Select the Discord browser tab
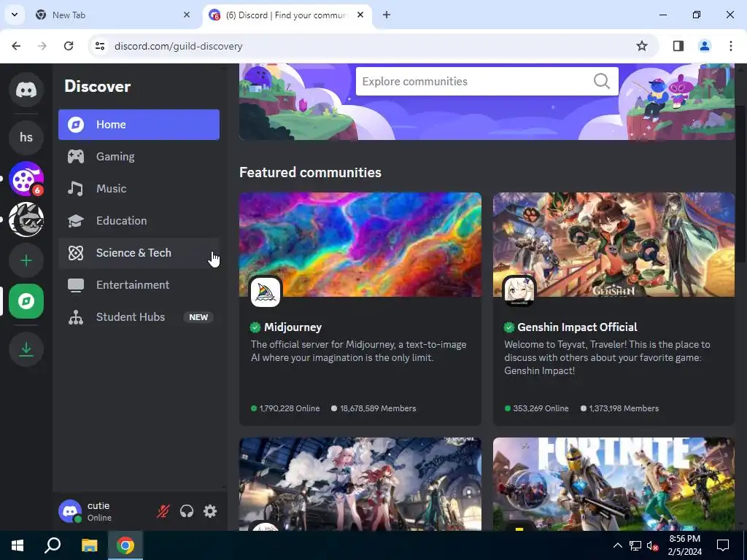 click(x=285, y=15)
